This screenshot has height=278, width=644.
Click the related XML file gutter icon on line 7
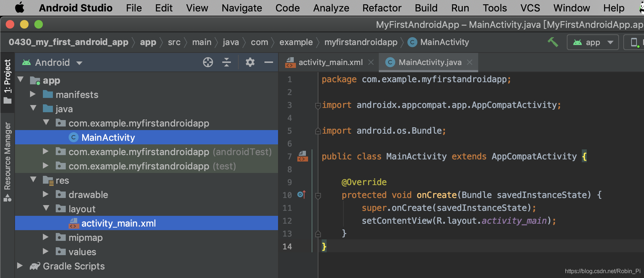[302, 156]
